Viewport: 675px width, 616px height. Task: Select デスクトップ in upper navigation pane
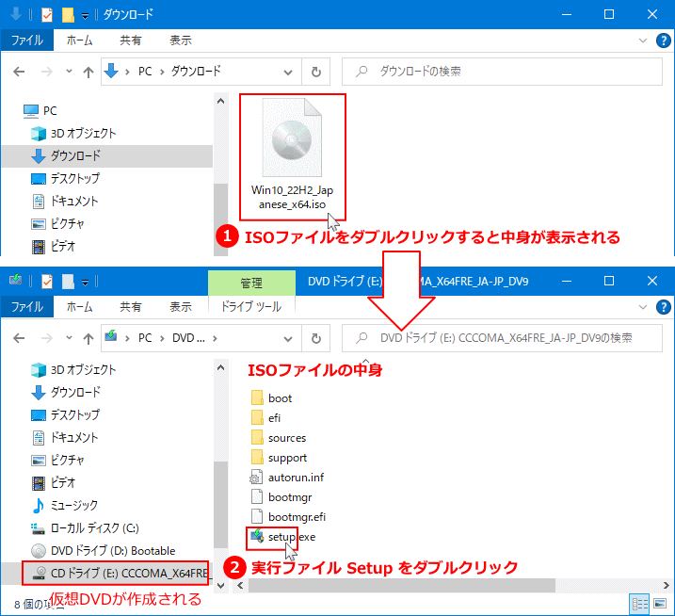66,178
